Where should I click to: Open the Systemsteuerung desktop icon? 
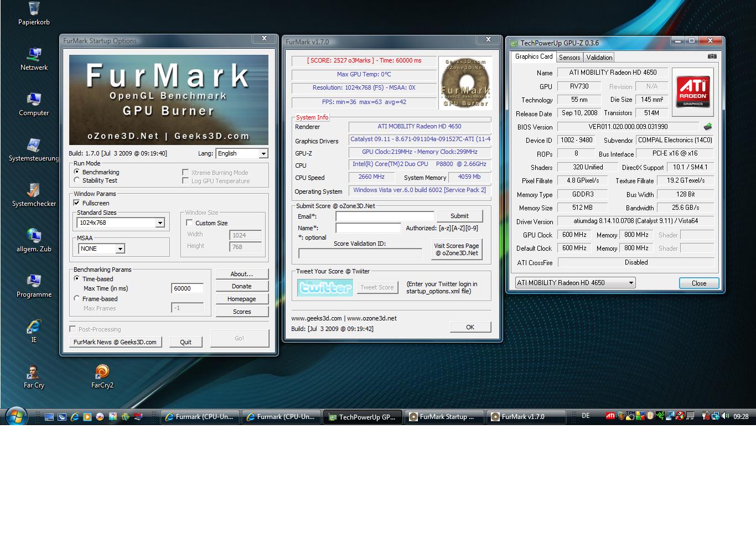pos(34,150)
